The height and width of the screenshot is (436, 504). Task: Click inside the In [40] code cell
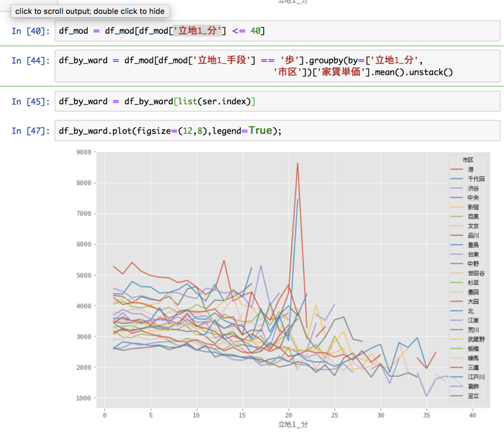pyautogui.click(x=277, y=31)
